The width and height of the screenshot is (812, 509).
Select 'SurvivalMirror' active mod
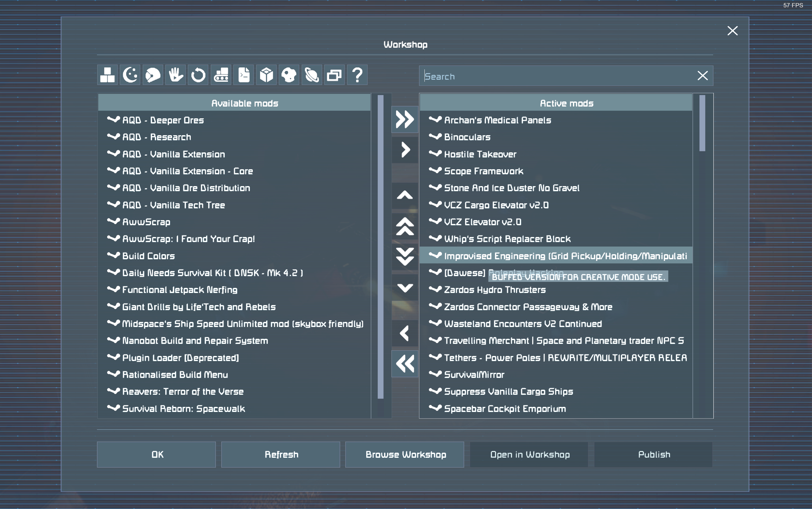pos(556,374)
